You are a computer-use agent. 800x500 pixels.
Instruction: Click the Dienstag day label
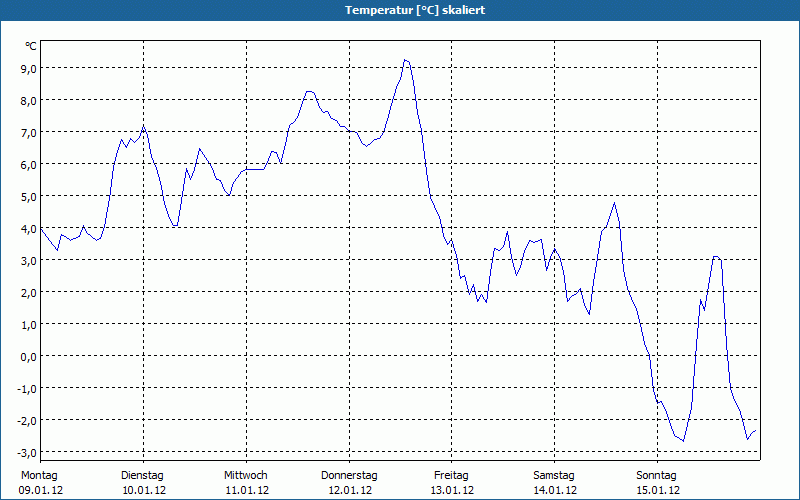142,476
